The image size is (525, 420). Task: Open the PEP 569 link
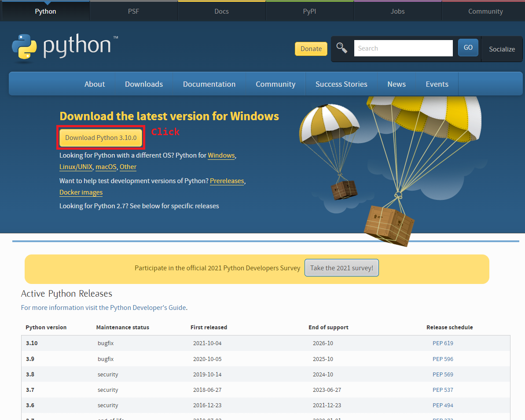pyautogui.click(x=443, y=374)
